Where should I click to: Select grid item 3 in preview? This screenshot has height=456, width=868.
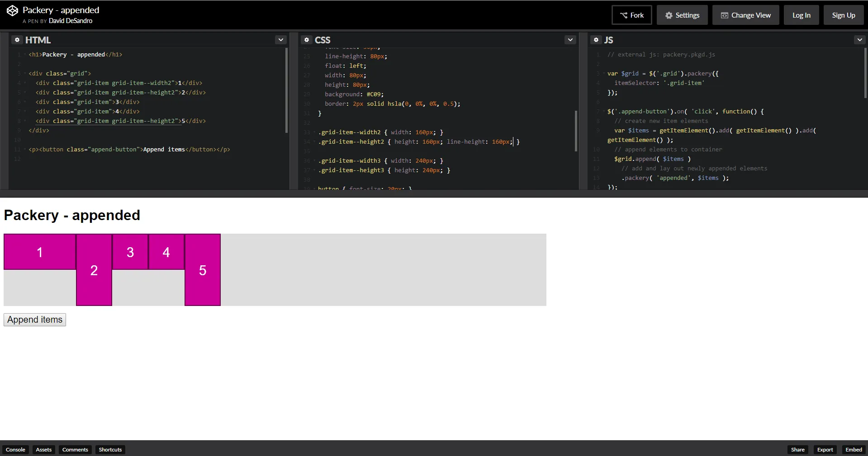[x=130, y=252]
